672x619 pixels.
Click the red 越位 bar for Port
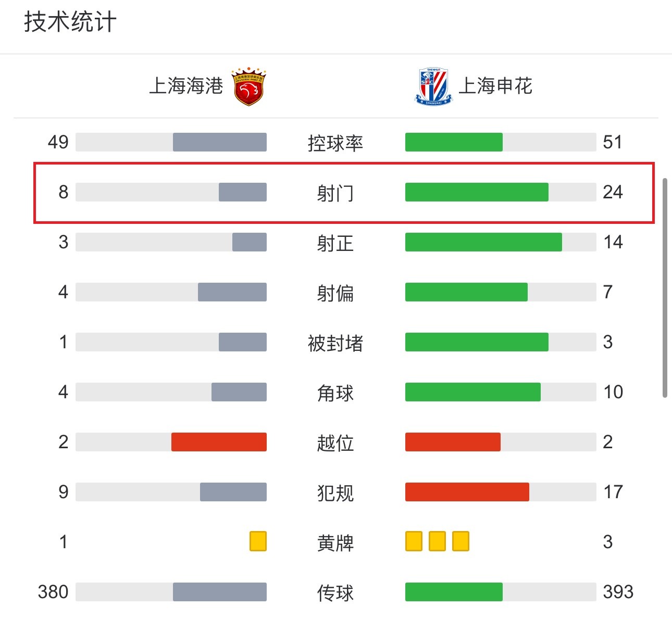(219, 442)
